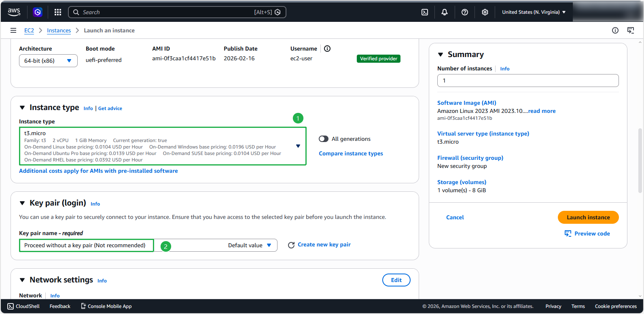Viewport: 644px width, 314px height.
Task: Open the tutorials panel icon at top right
Action: [631, 30]
